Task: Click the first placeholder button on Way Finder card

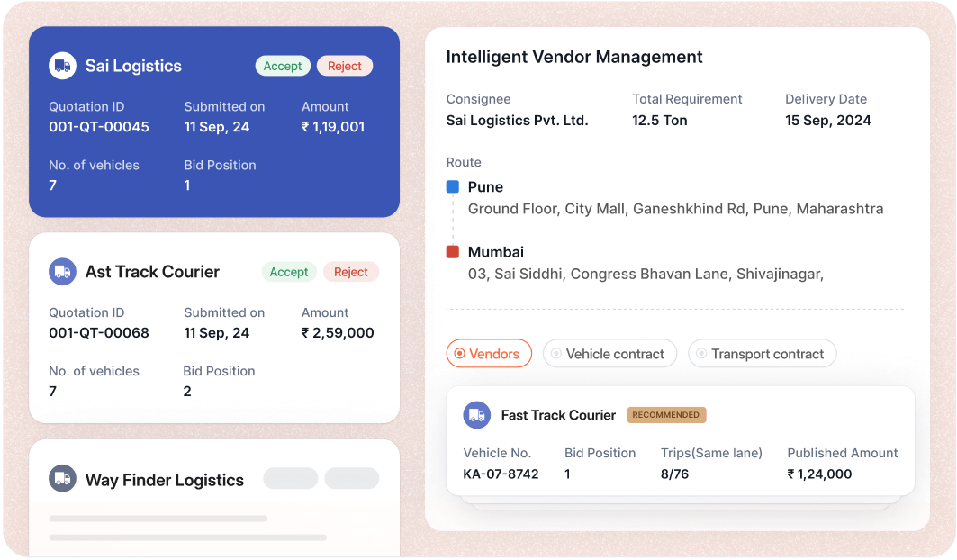Action: (291, 478)
